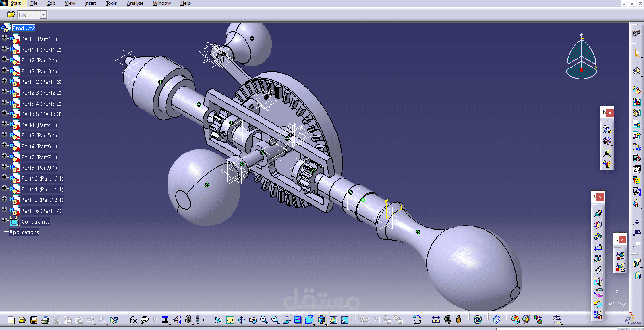Click the Assembly Design workbench gear icon

[x=636, y=33]
